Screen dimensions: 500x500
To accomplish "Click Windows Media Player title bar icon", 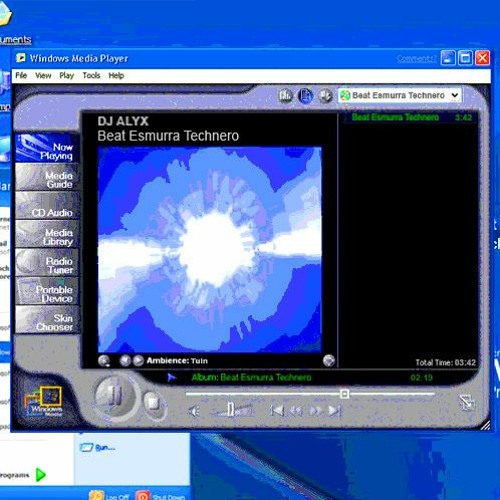I will [x=21, y=58].
